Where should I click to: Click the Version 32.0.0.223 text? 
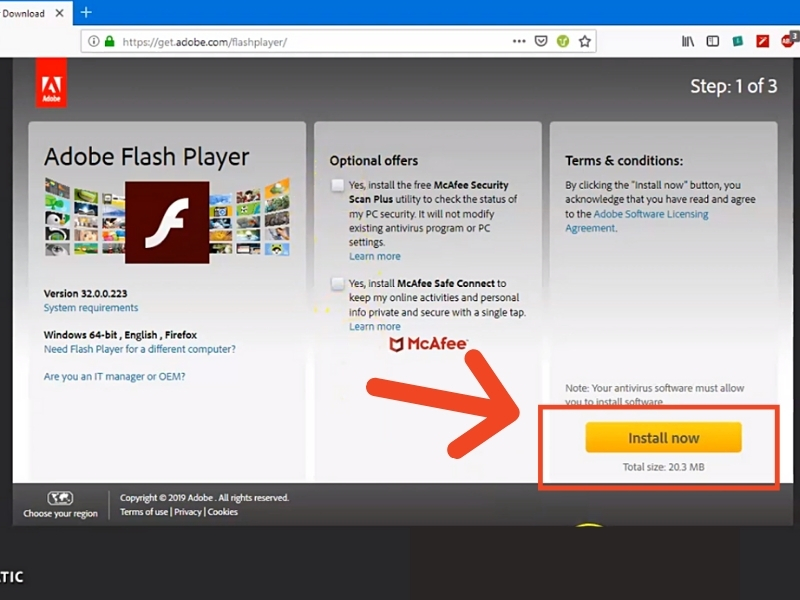pyautogui.click(x=85, y=293)
